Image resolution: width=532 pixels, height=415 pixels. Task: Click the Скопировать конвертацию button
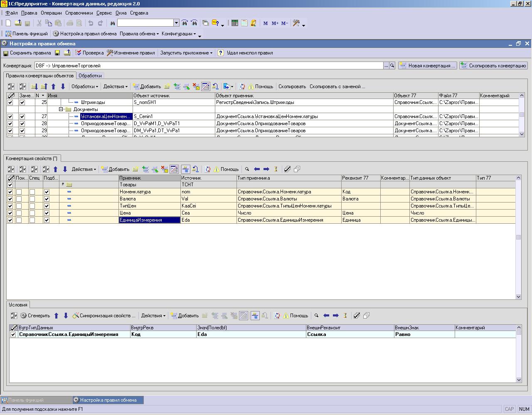click(x=493, y=66)
